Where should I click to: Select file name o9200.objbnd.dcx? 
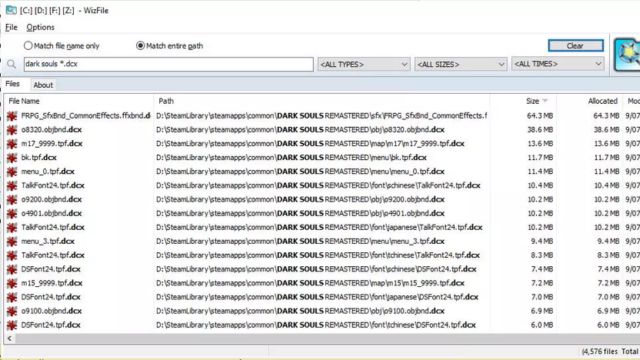click(x=51, y=200)
